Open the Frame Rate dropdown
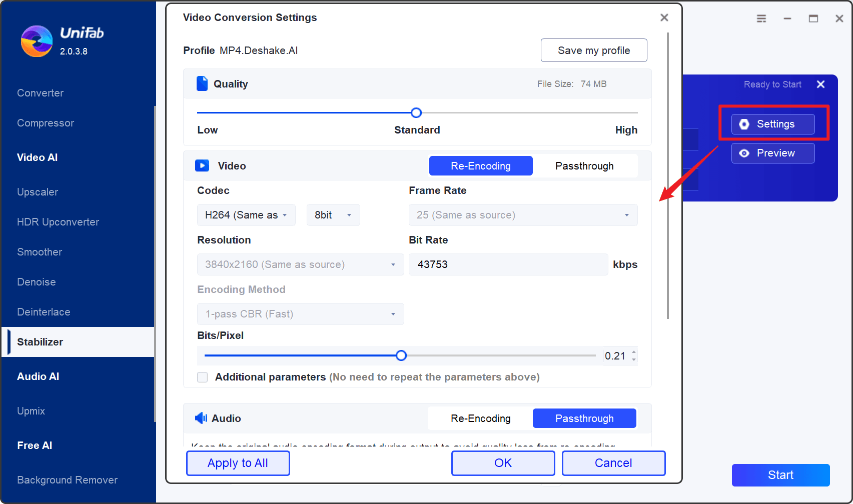 [x=523, y=215]
